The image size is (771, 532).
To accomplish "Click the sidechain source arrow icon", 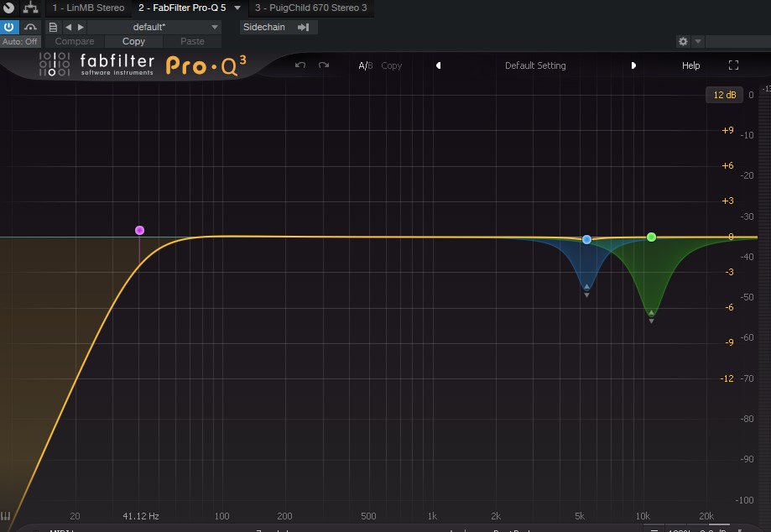I will coord(304,27).
